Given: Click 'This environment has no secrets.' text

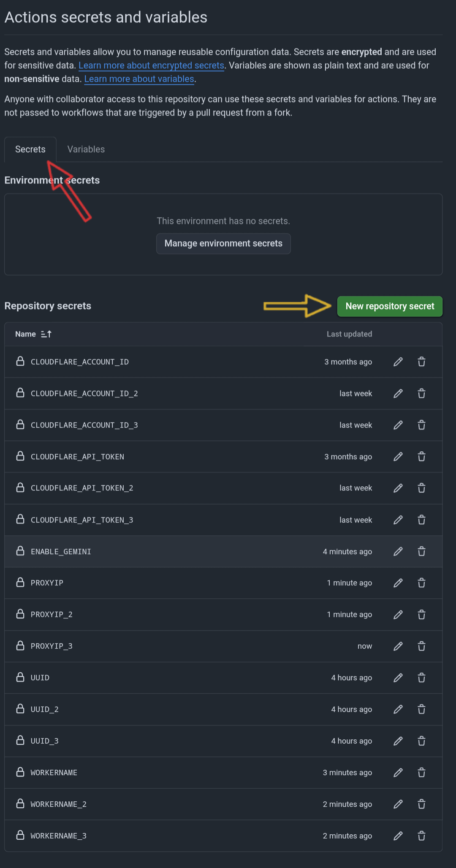Looking at the screenshot, I should click(223, 221).
